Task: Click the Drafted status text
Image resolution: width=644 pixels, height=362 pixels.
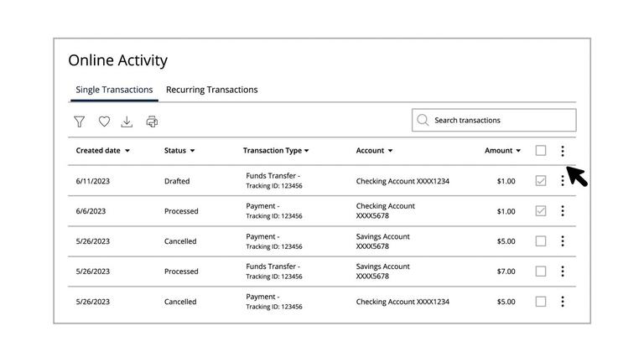Action: point(177,181)
